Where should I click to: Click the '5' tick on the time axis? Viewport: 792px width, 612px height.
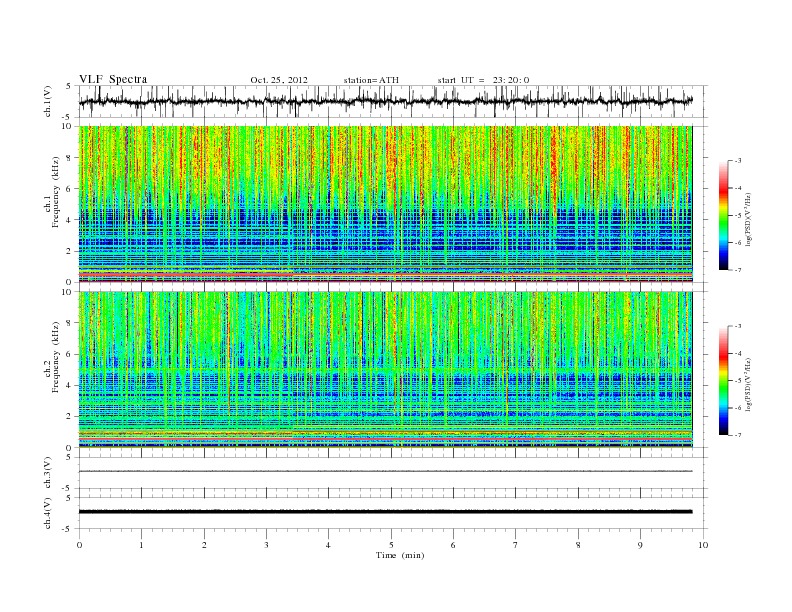coord(391,545)
